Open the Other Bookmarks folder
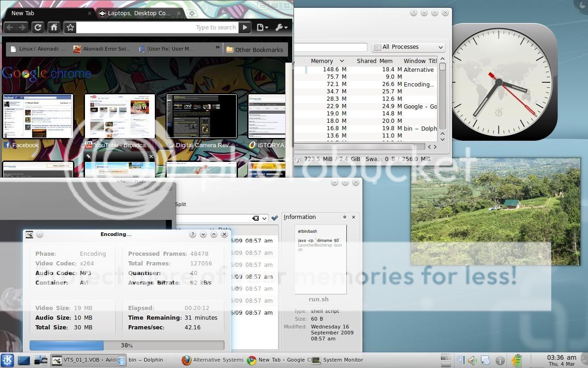 [x=255, y=50]
